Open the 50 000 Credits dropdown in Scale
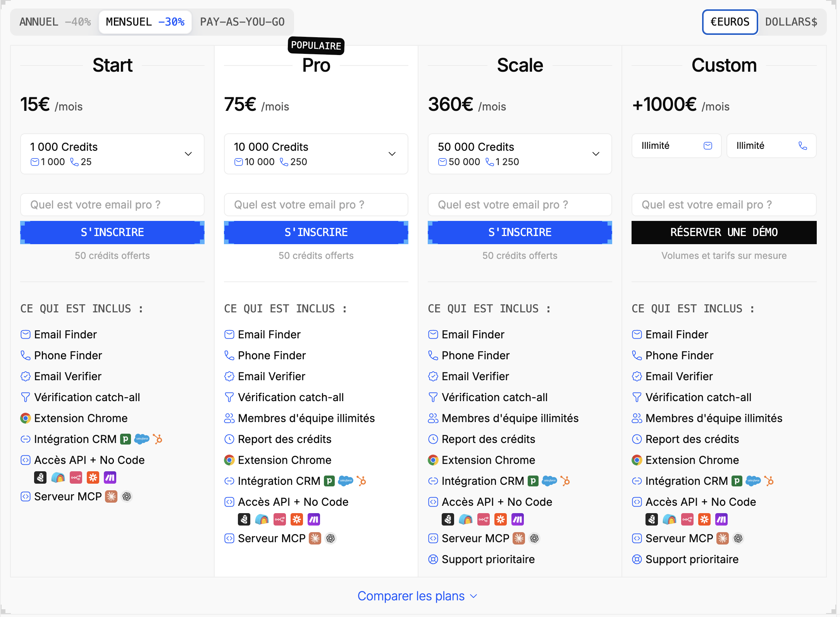This screenshot has height=617, width=840. (x=520, y=154)
